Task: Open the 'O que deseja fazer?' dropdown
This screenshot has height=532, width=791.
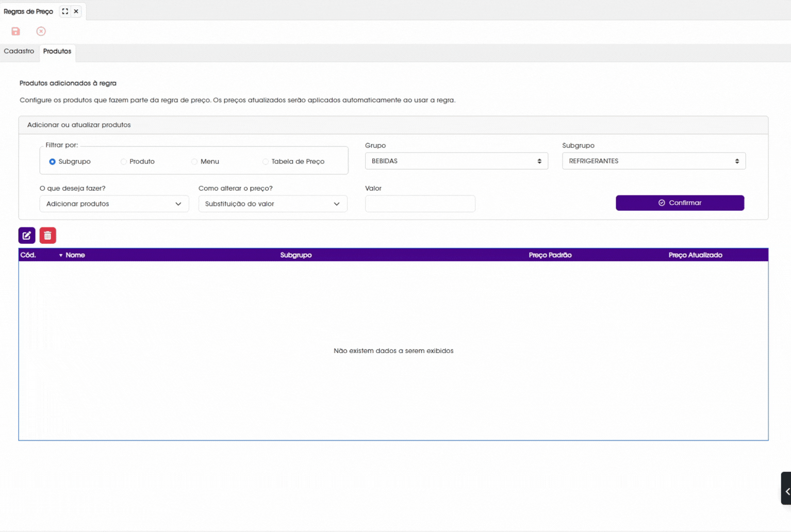Action: (x=114, y=204)
